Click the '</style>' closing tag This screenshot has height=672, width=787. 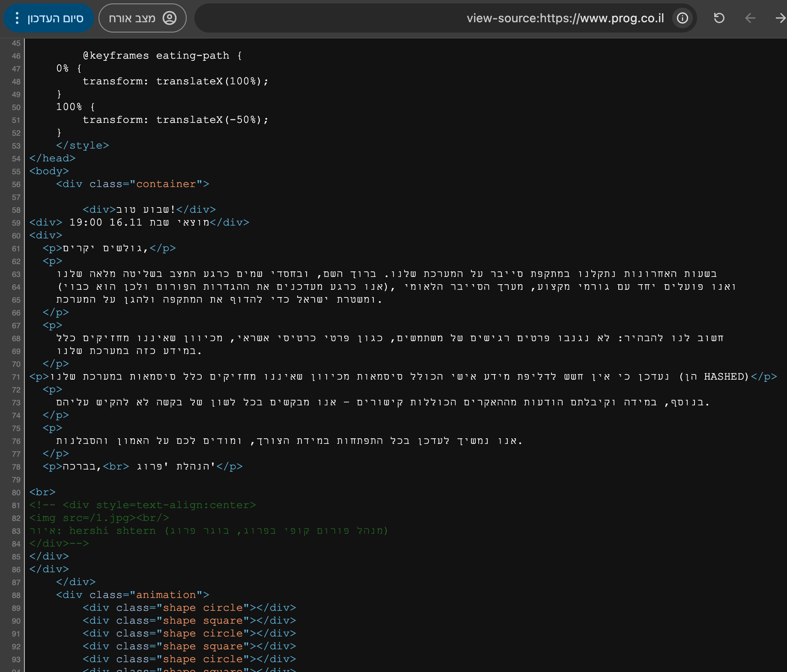pos(82,146)
